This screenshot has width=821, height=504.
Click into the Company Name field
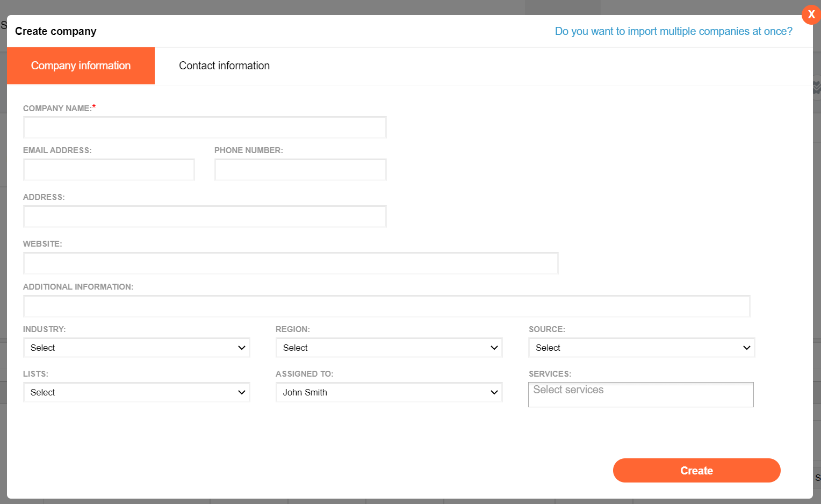coord(205,127)
